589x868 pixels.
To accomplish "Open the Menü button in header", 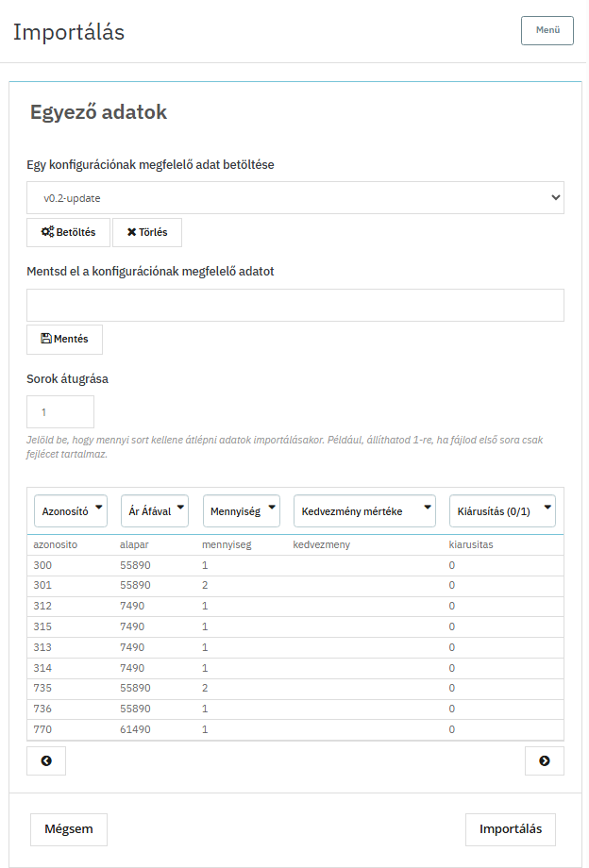I will [x=547, y=30].
